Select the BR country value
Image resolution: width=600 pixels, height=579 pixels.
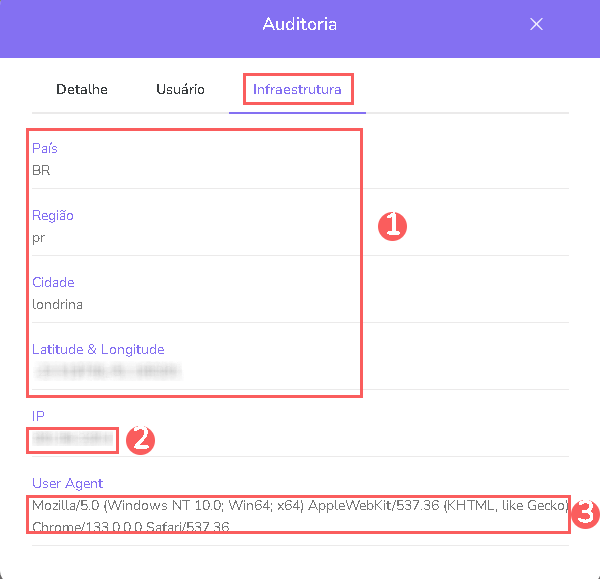click(x=41, y=170)
